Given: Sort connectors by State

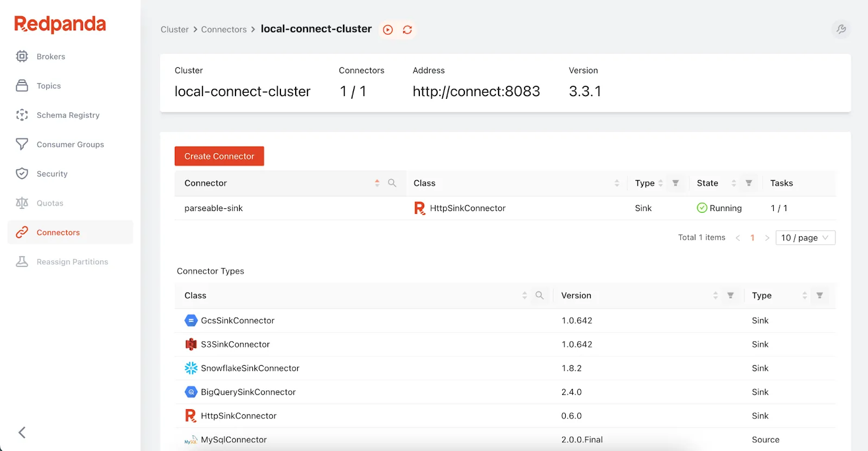Looking at the screenshot, I should [x=734, y=183].
